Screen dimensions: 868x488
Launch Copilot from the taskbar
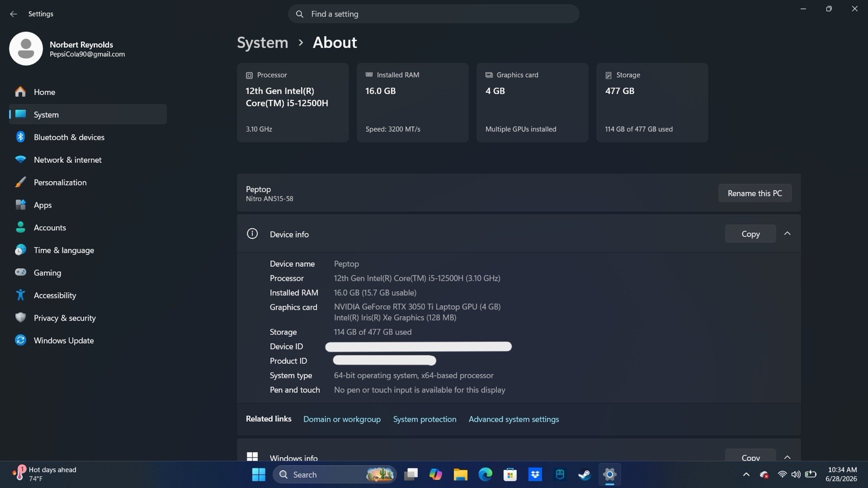click(436, 474)
